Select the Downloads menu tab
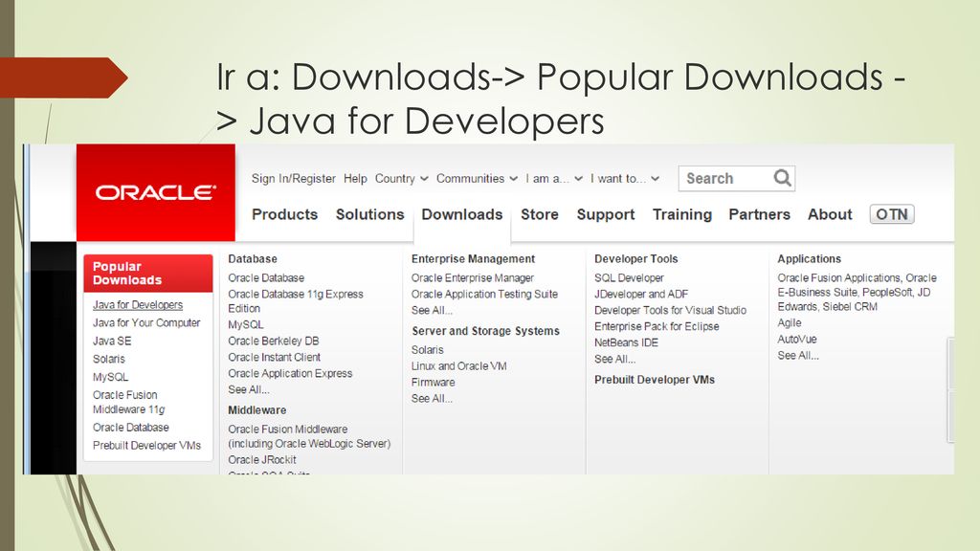Image resolution: width=980 pixels, height=551 pixels. pos(462,214)
